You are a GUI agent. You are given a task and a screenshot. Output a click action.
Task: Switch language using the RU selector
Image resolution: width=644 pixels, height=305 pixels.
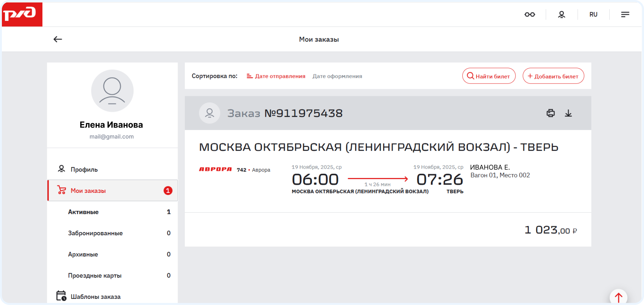[593, 14]
